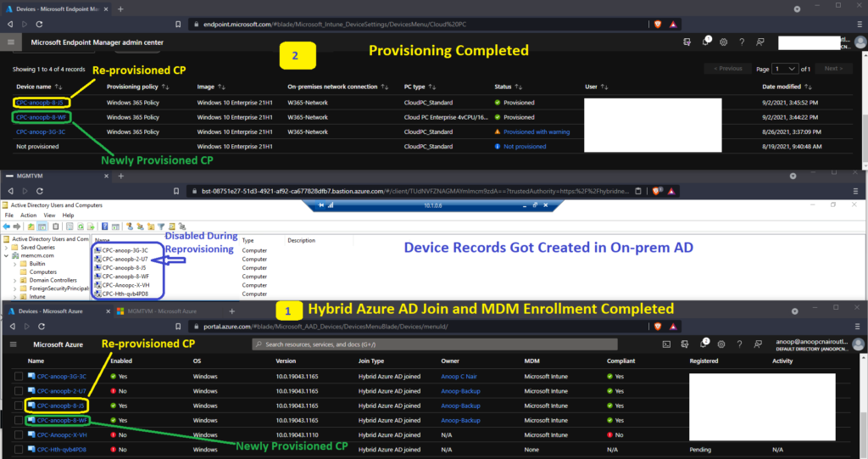Click ADUC Name column header

(102, 240)
